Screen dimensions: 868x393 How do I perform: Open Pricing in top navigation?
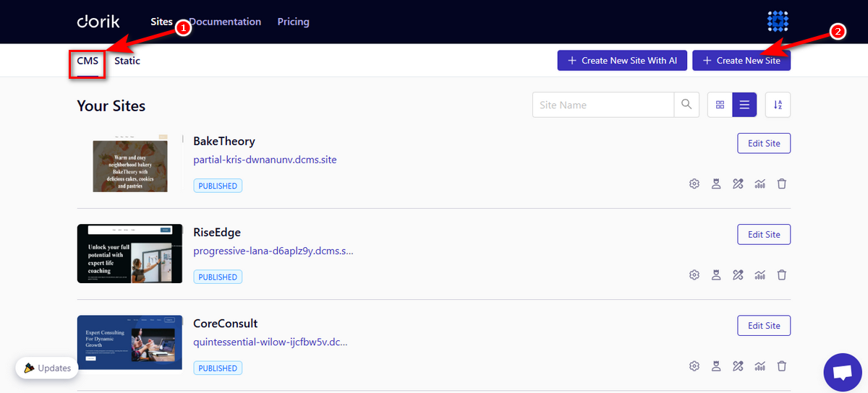(293, 22)
